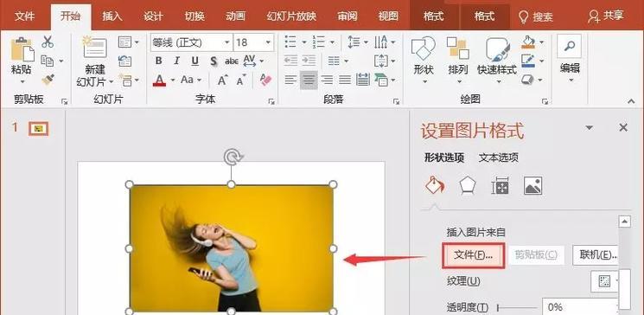Click the 文件(F)... button
This screenshot has width=644, height=315.
coord(473,255)
